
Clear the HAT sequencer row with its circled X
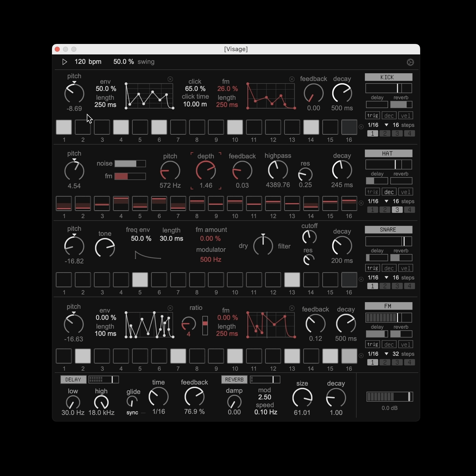click(x=361, y=203)
